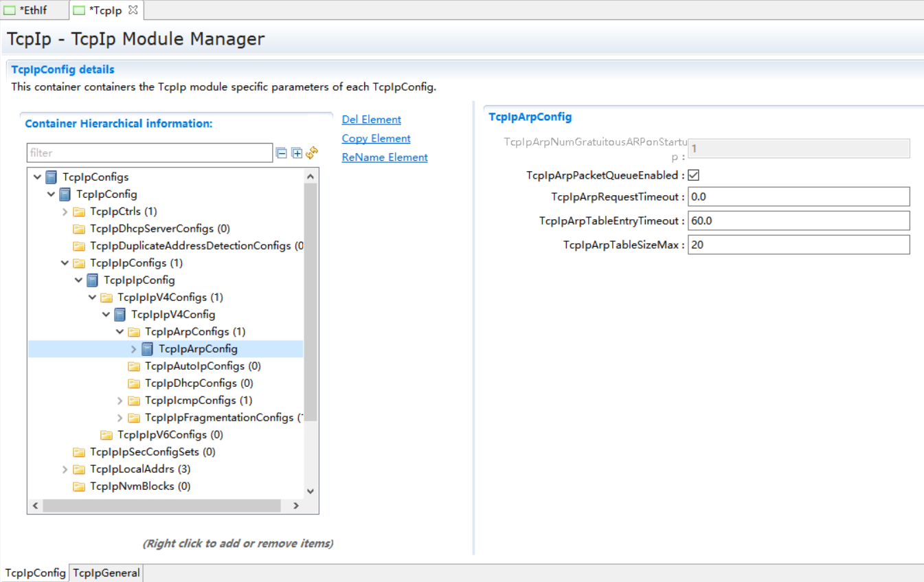The height and width of the screenshot is (582, 924).
Task: Click the TcpIpConfigs root container icon
Action: pyautogui.click(x=52, y=177)
